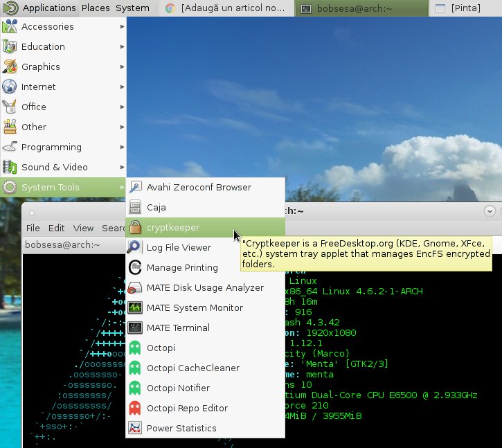The height and width of the screenshot is (448, 502).
Task: Click the Caja file cabinet icon
Action: click(x=135, y=207)
